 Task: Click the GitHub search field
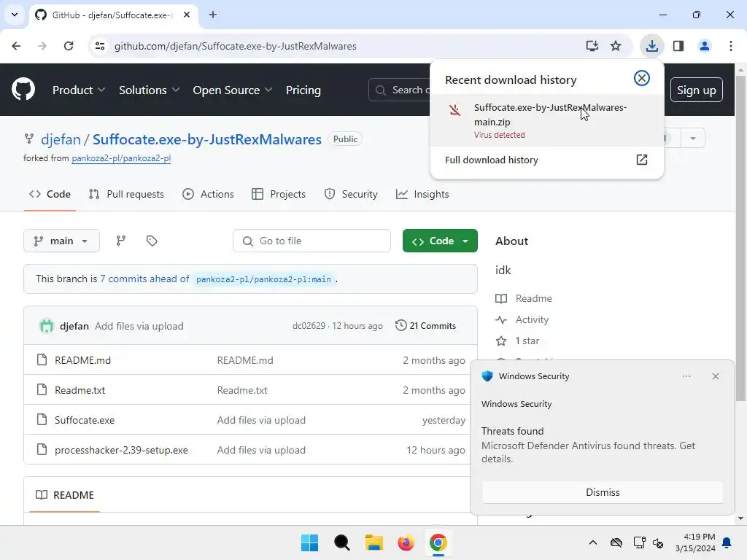click(x=399, y=90)
